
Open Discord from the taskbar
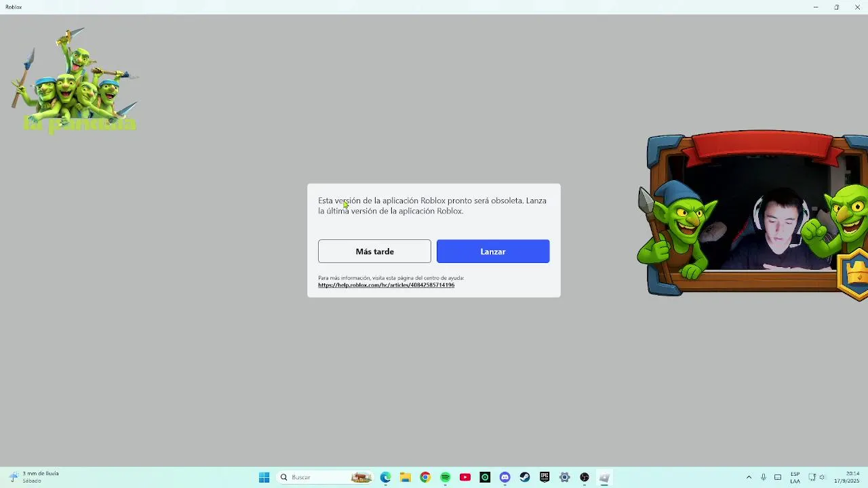(x=505, y=477)
